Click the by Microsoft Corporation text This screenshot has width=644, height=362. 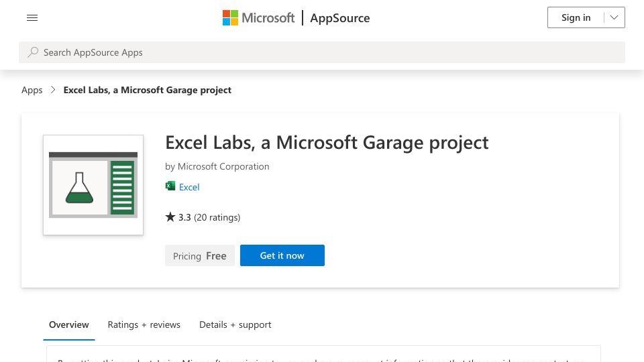coord(217,166)
